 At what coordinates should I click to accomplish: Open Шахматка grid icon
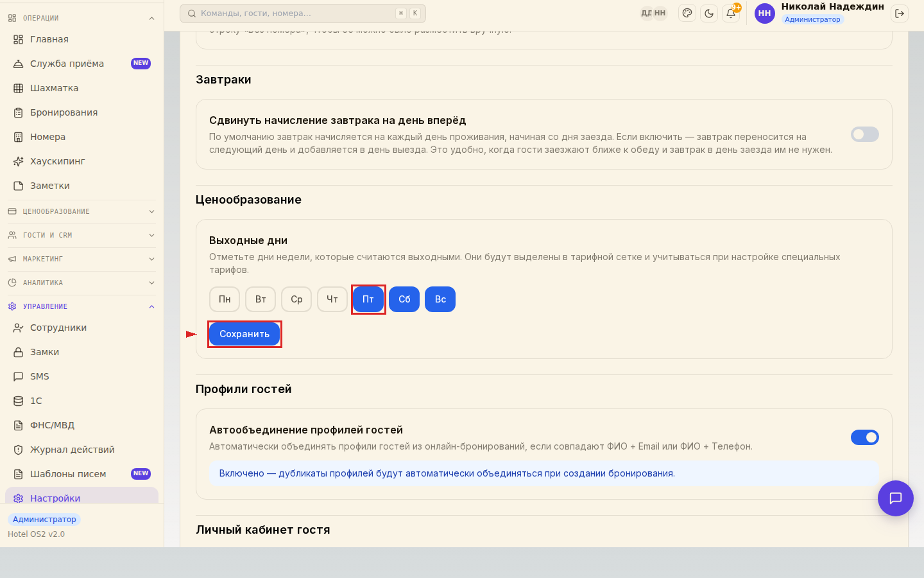(18, 88)
